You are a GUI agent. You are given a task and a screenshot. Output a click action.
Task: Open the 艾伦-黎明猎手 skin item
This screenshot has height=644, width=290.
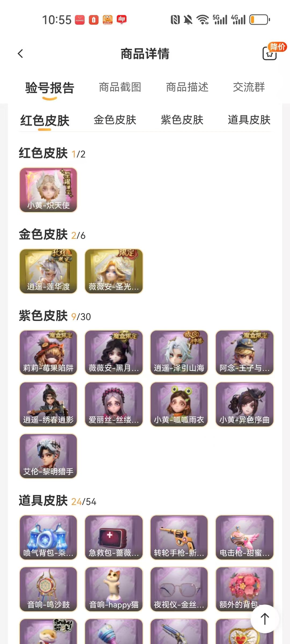[48, 456]
